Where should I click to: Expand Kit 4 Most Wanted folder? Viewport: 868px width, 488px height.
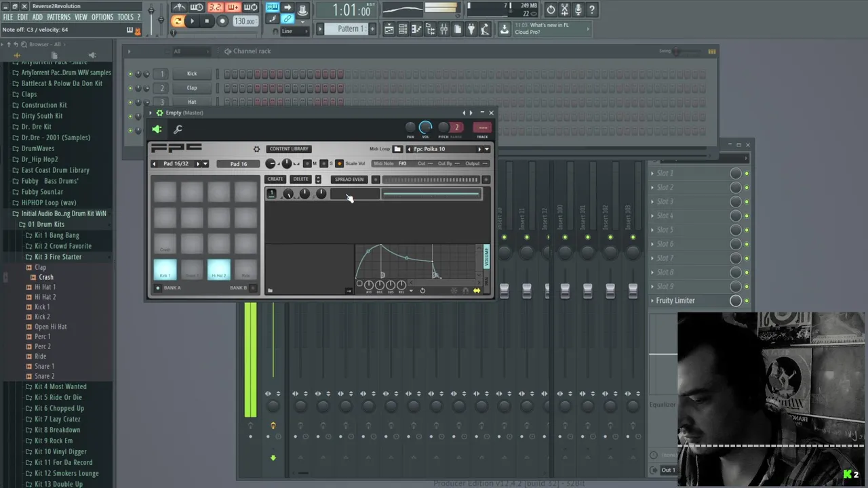coord(60,387)
